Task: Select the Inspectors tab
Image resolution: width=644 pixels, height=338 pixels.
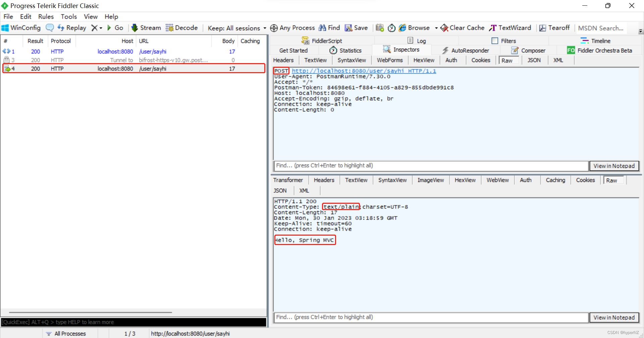Action: (401, 50)
